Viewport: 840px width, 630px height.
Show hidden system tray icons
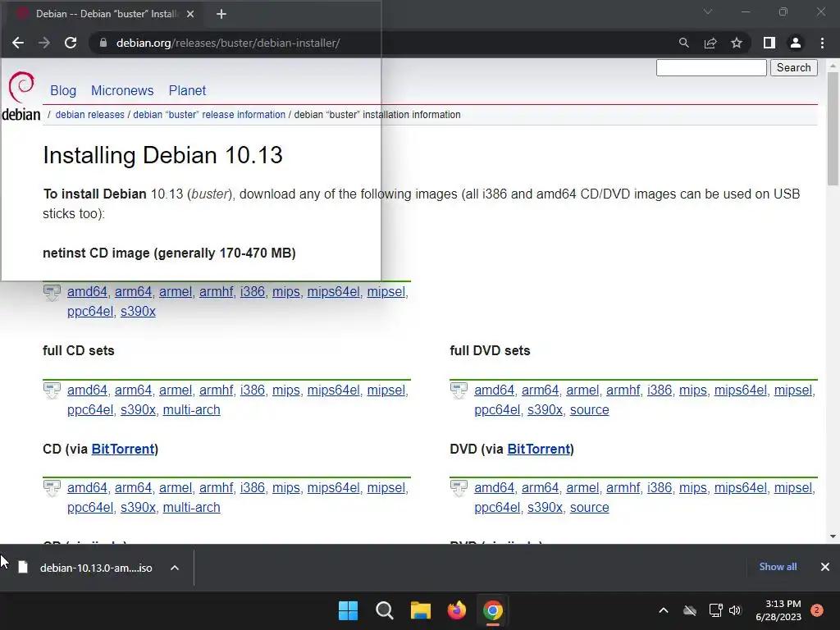point(663,610)
